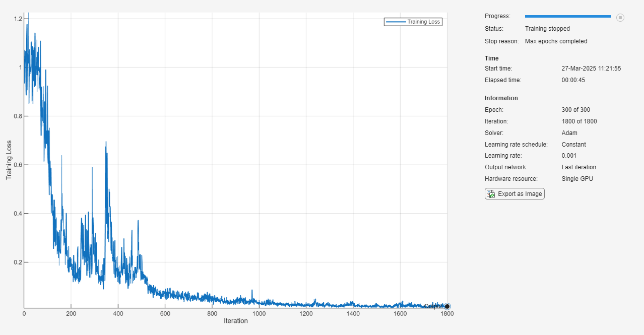Image resolution: width=644 pixels, height=335 pixels.
Task: Click the 'Max epochs completed' stop reason
Action: pos(556,41)
